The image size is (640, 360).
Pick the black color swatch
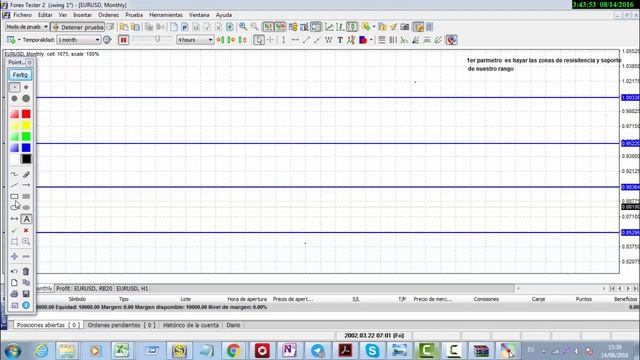click(x=26, y=159)
